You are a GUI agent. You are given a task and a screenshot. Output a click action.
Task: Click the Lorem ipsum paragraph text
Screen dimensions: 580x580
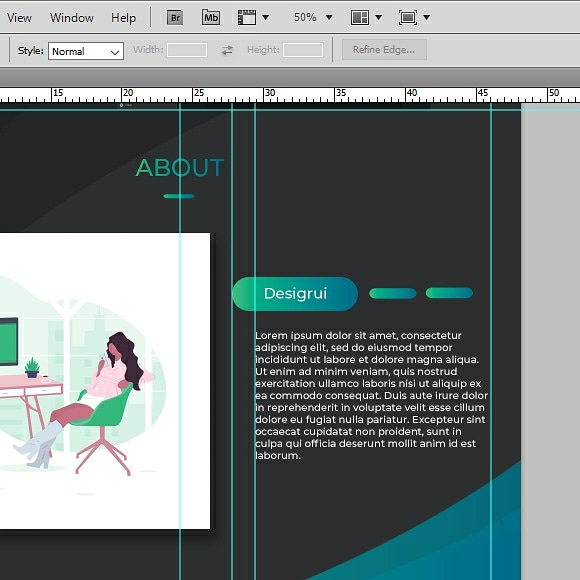click(371, 395)
